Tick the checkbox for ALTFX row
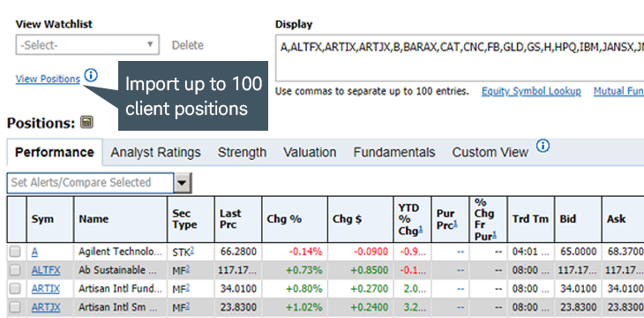644x318 pixels. [15, 270]
